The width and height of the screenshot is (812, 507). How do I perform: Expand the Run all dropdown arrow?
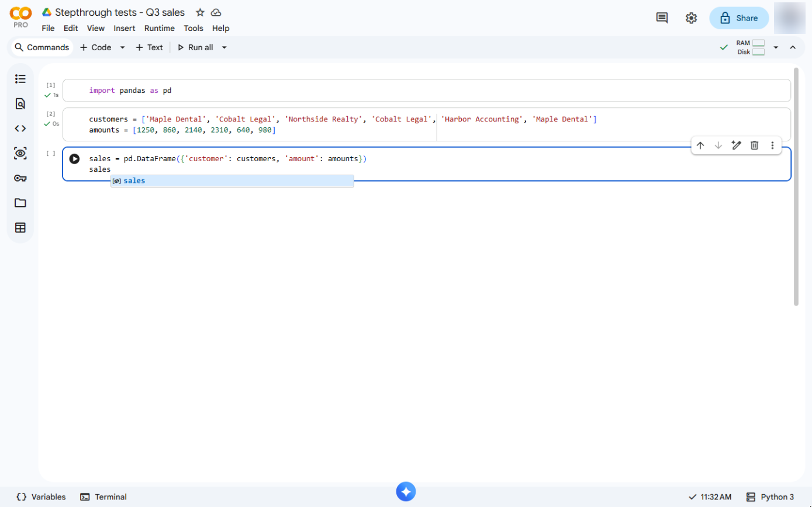pyautogui.click(x=224, y=47)
